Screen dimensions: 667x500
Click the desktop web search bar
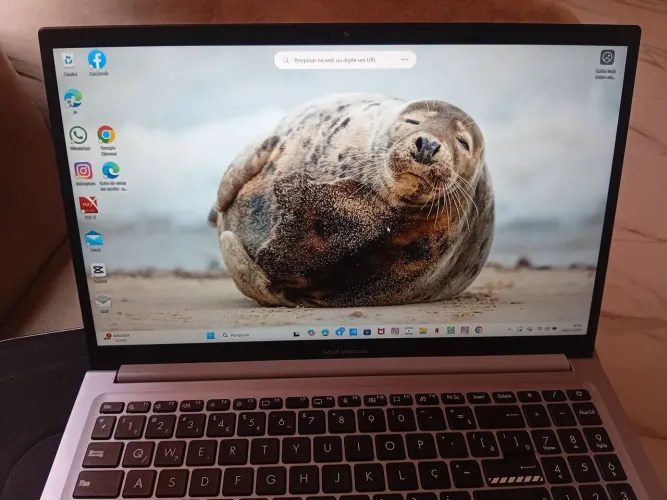(x=345, y=60)
